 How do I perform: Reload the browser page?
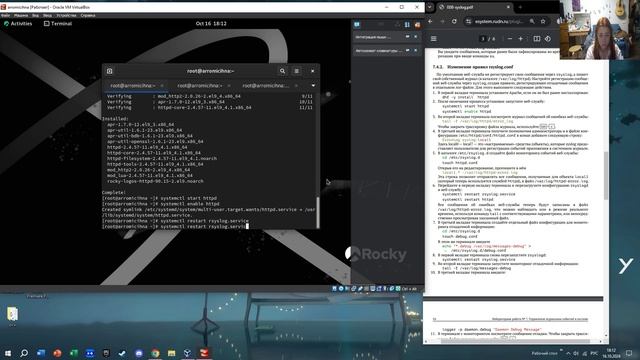click(x=454, y=21)
